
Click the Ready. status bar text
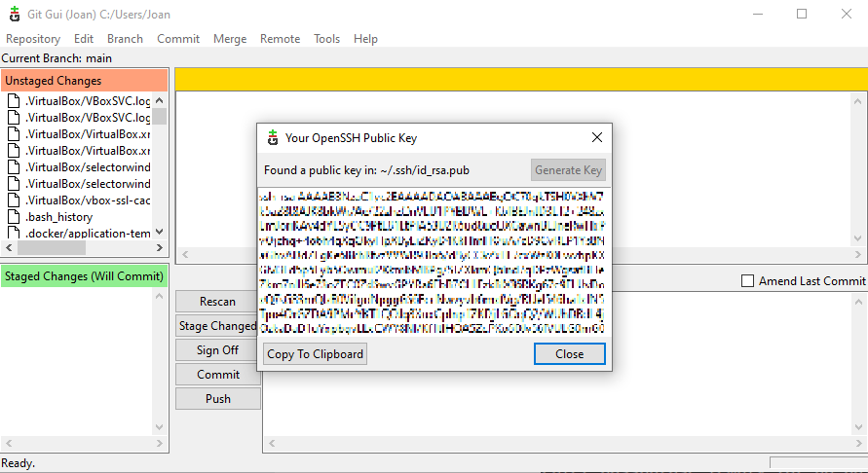point(19,463)
